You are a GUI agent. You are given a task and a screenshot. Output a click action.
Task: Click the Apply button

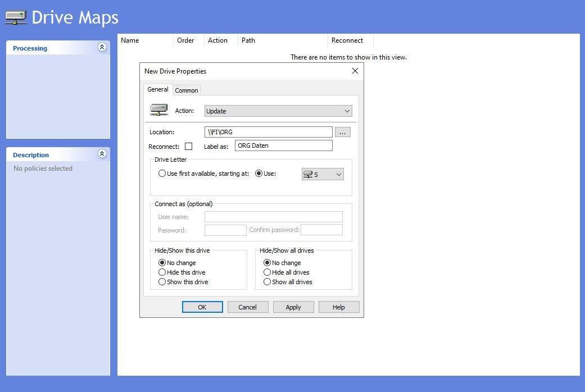293,307
